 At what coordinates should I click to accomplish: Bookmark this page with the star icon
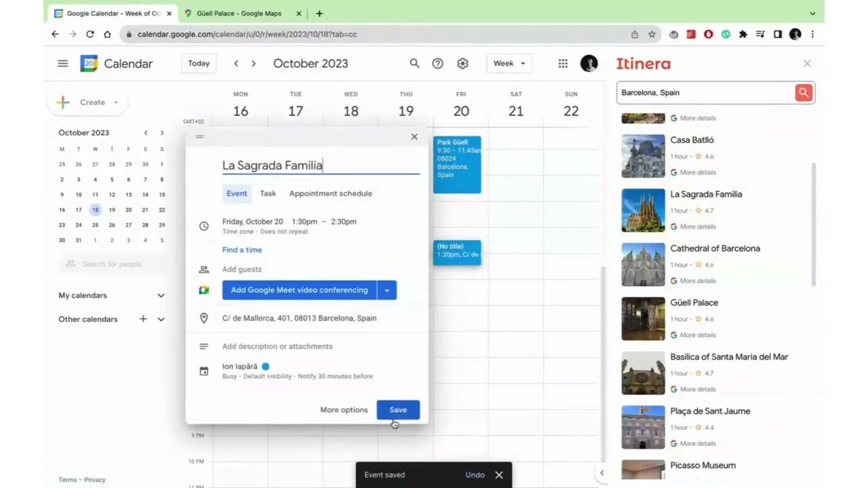(652, 34)
